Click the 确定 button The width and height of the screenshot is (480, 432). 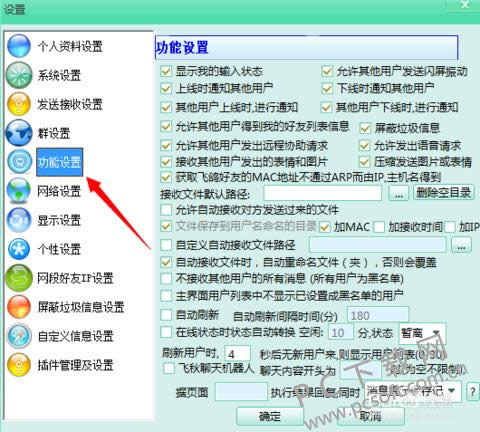pyautogui.click(x=269, y=416)
